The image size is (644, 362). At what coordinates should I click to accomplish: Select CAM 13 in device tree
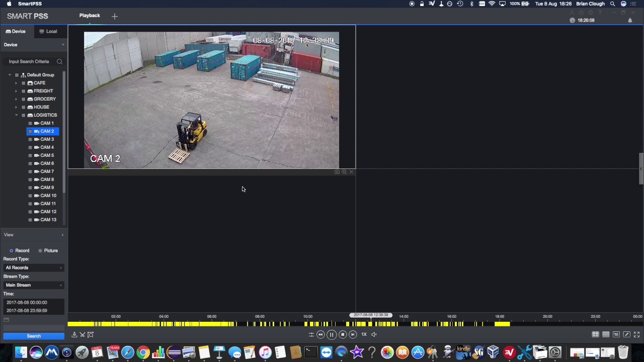tap(48, 220)
